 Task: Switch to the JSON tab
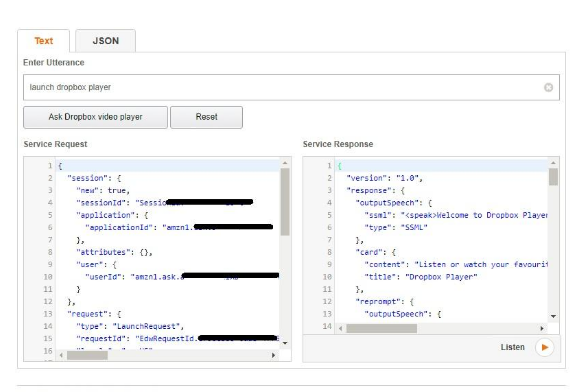105,41
